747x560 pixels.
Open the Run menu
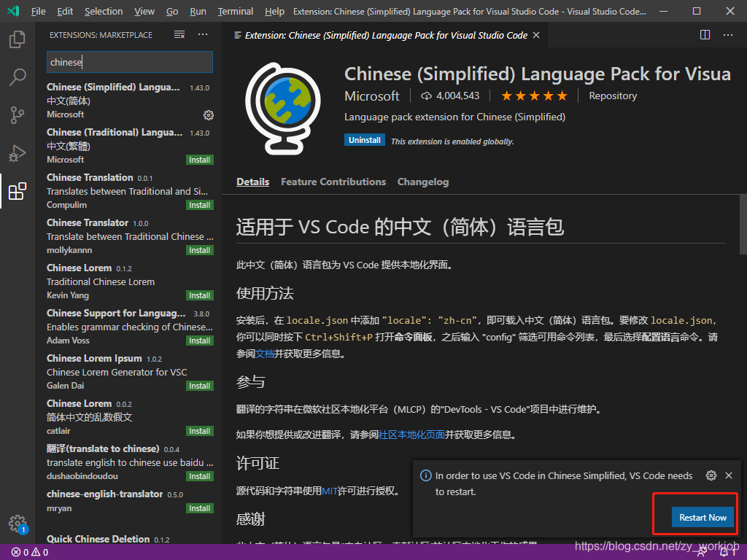tap(198, 11)
